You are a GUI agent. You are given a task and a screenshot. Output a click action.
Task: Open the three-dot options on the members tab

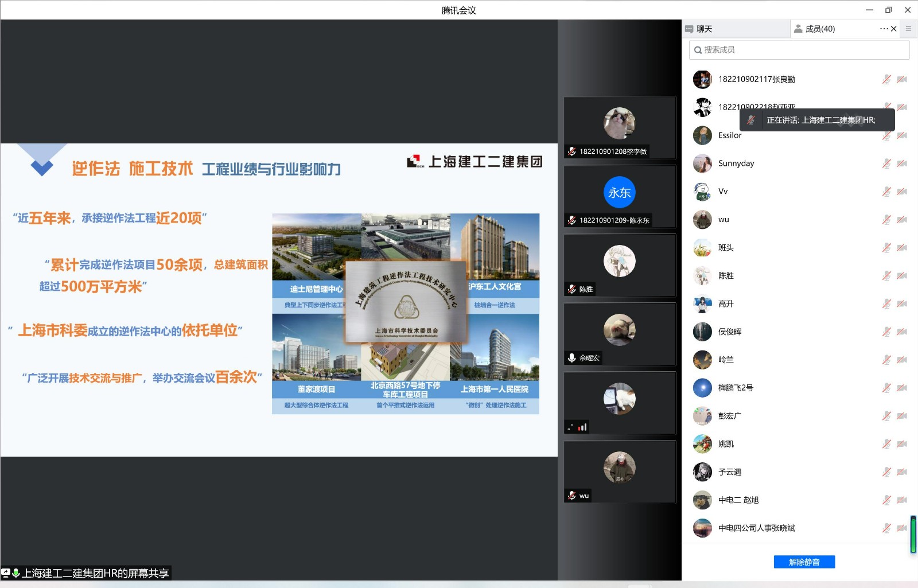[884, 29]
